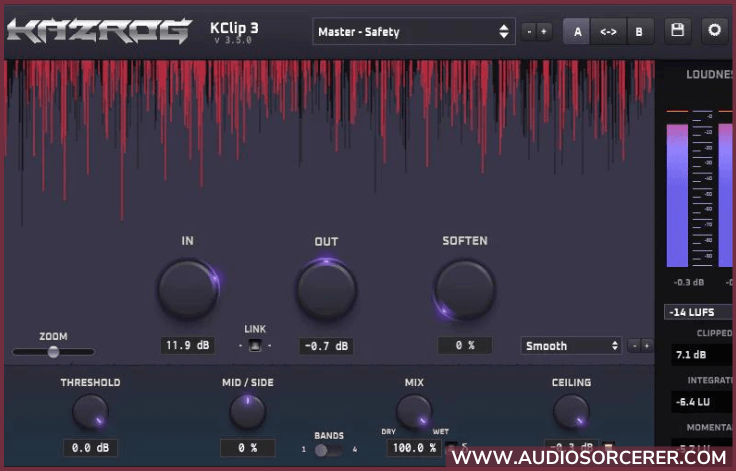
Task: Select the B comparison state
Action: coord(639,31)
